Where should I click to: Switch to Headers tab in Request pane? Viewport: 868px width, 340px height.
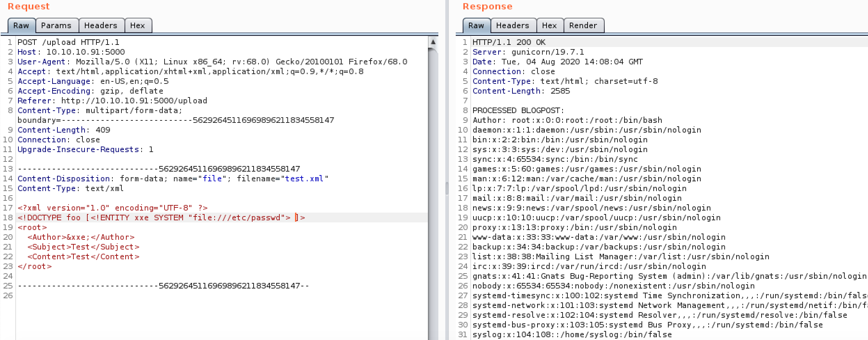click(x=101, y=25)
